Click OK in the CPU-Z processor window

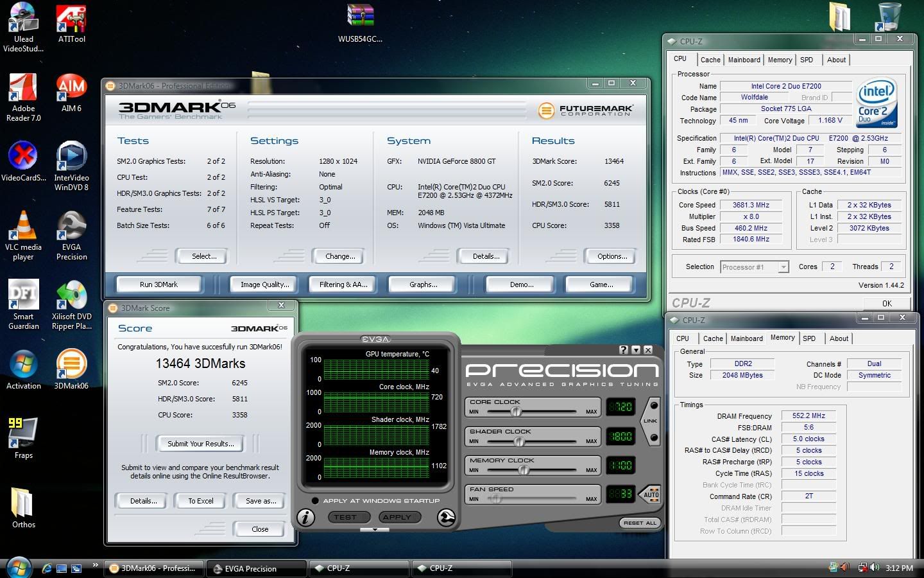[887, 303]
